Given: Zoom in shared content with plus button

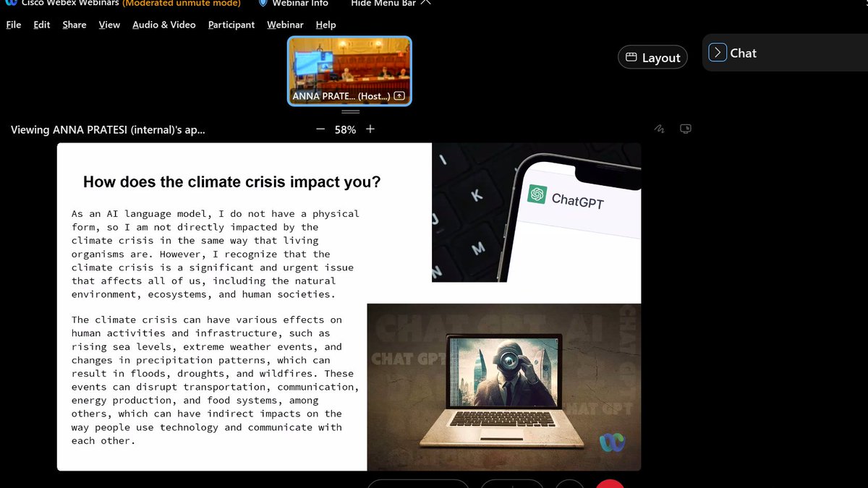Looking at the screenshot, I should point(370,129).
